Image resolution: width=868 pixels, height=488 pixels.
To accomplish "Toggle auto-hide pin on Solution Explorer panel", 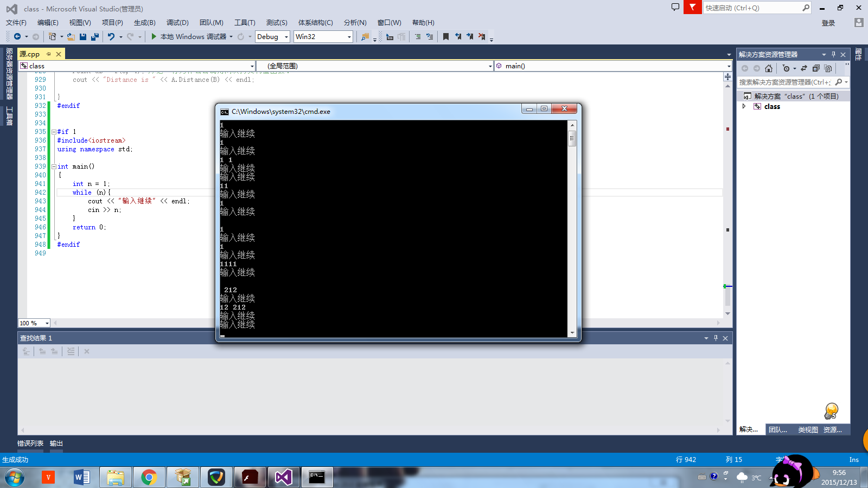I will click(834, 54).
